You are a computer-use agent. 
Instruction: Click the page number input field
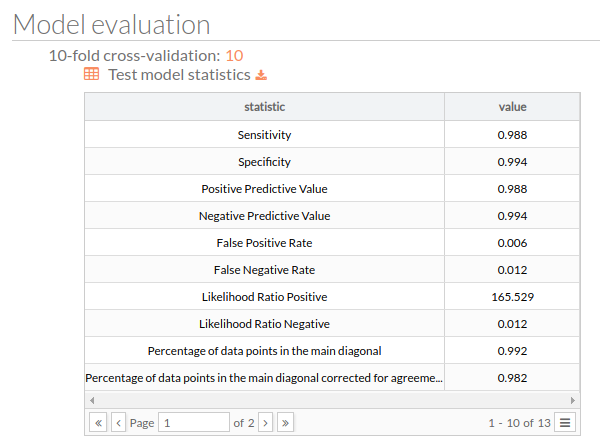point(194,423)
